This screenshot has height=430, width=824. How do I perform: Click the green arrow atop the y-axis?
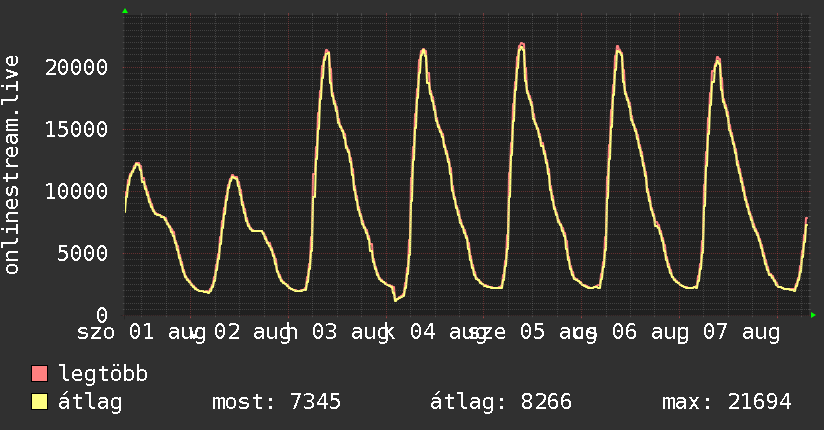tap(125, 11)
